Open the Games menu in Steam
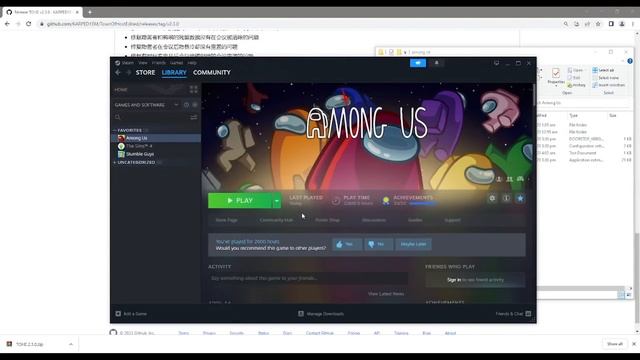 click(176, 63)
